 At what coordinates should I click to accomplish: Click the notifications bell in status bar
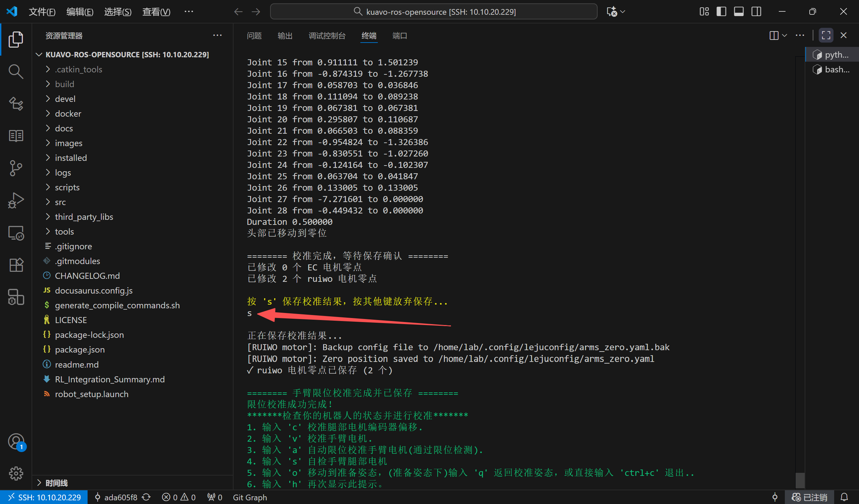click(844, 497)
